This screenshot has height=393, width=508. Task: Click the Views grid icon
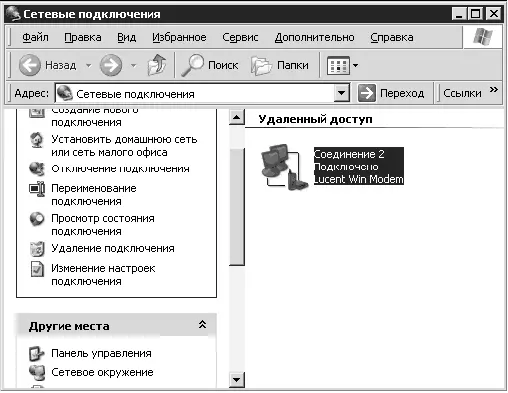click(x=338, y=66)
